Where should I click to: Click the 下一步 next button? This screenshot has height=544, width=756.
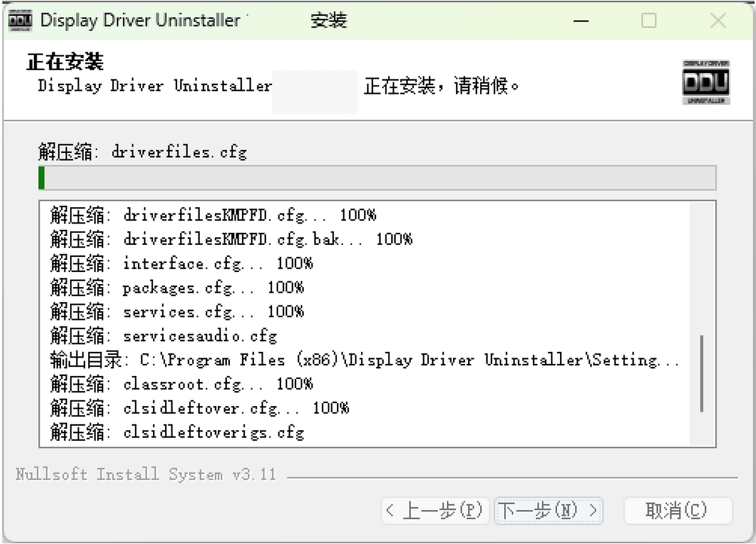[x=548, y=511]
